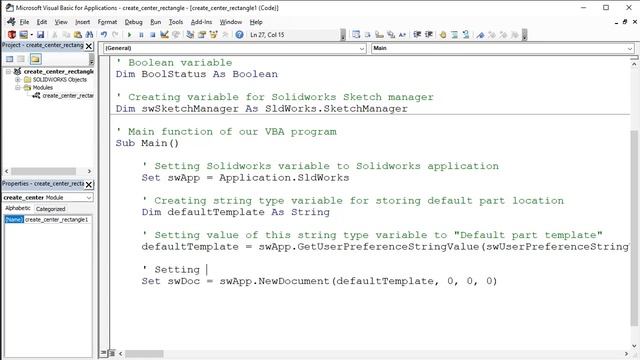Collapse the Modules folder

(x=18, y=88)
